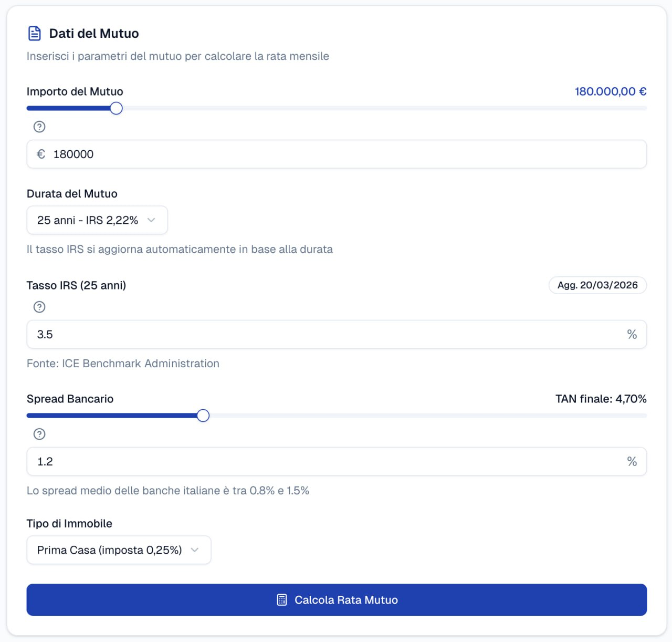The image size is (672, 642).
Task: Click the 180.000,00 € amount display
Action: coord(611,91)
